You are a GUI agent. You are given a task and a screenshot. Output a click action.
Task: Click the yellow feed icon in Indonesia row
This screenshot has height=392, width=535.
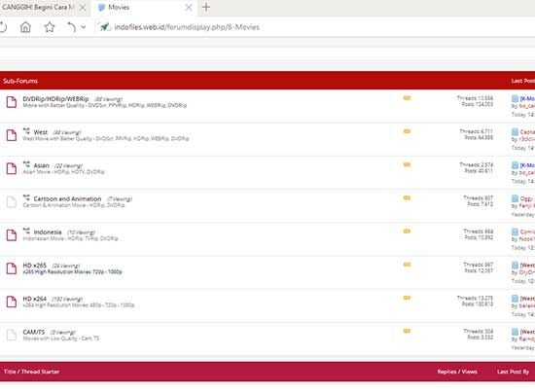click(x=407, y=232)
